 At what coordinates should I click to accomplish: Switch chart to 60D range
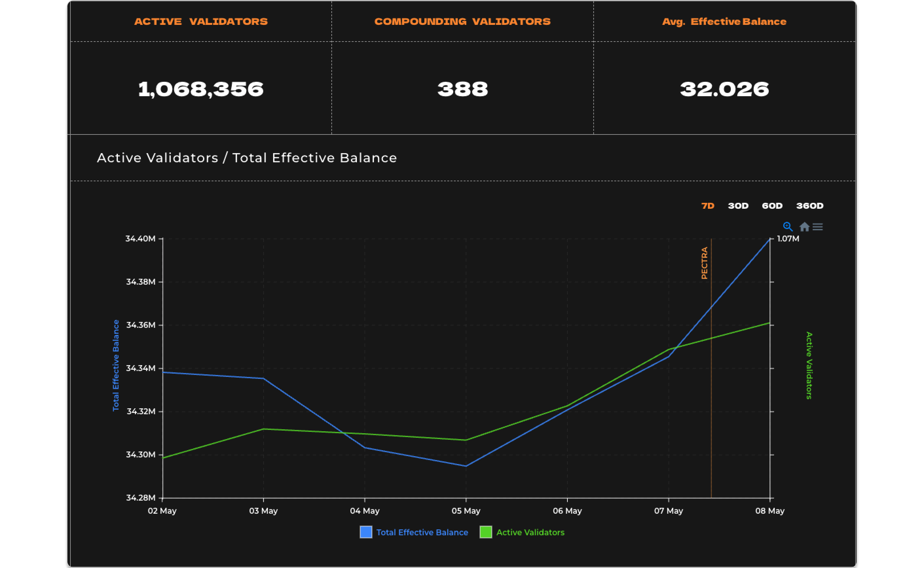(x=772, y=206)
